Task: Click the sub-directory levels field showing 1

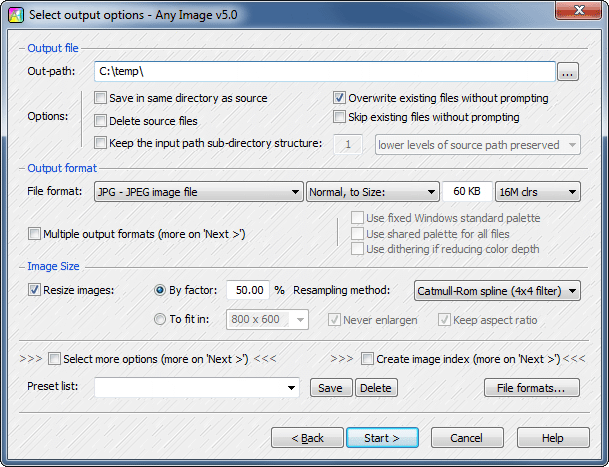Action: 348,145
